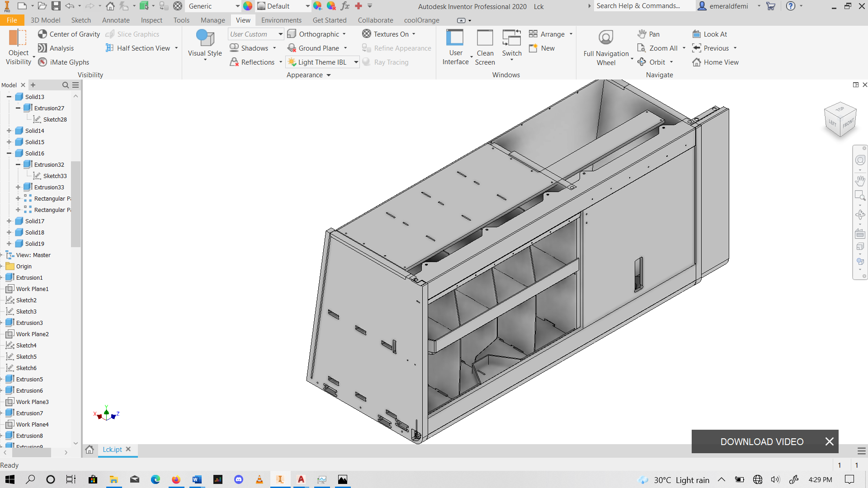Open the Full Navigation Wheel tool
Viewport: 868px width, 488px height.
click(606, 38)
